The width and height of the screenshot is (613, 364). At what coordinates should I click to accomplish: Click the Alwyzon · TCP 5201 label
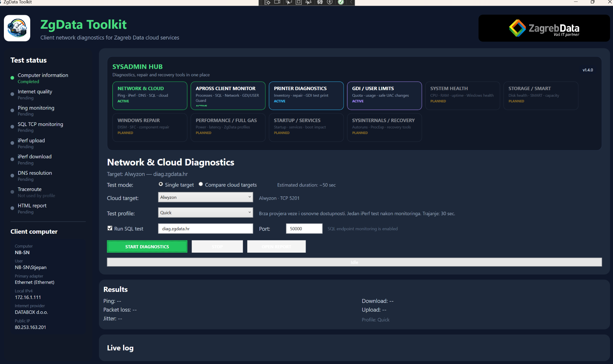coord(279,198)
